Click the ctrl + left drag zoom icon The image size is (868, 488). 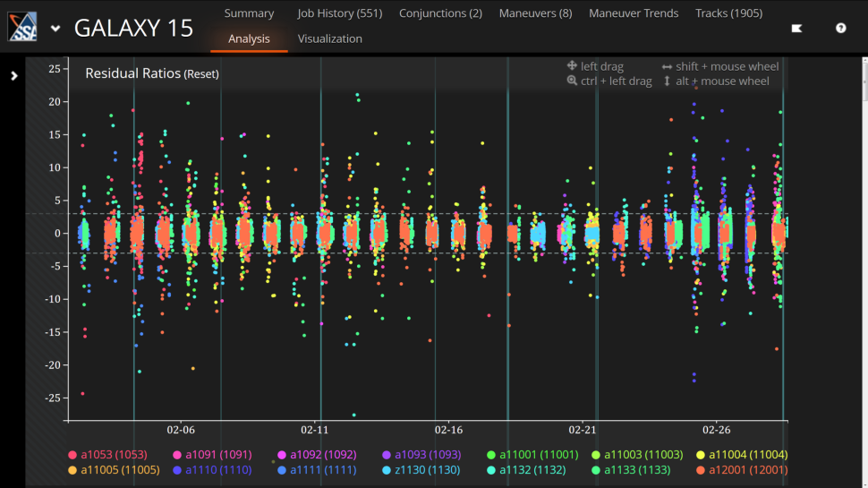572,81
